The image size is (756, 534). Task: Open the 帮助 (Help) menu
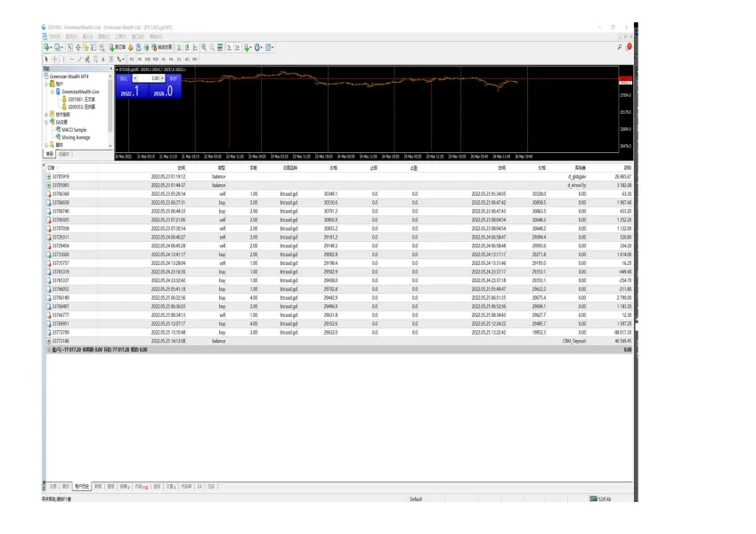pos(156,36)
